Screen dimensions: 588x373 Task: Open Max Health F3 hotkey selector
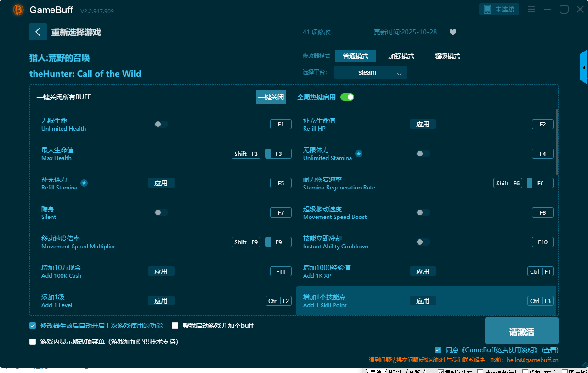(278, 154)
